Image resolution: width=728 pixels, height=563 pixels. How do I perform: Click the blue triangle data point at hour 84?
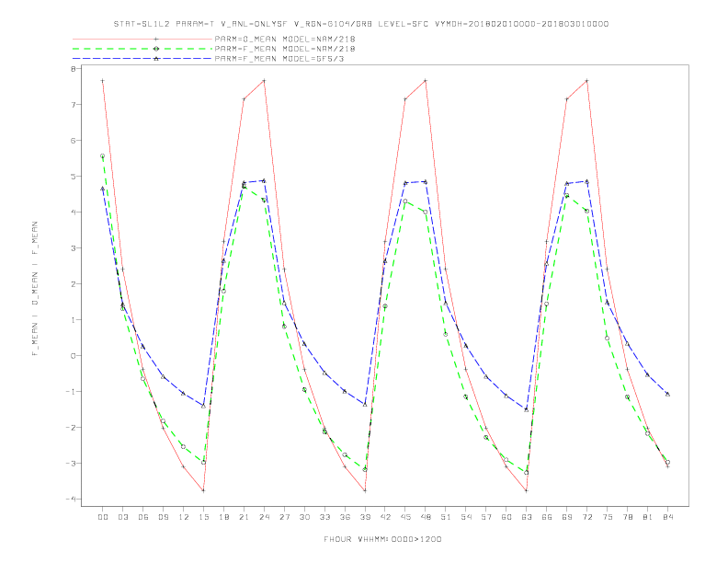667,394
